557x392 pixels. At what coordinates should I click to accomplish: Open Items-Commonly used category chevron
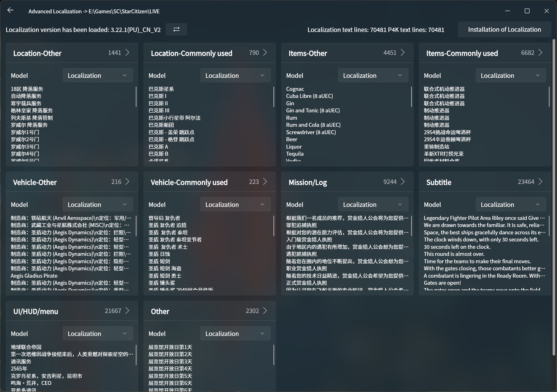coord(541,53)
